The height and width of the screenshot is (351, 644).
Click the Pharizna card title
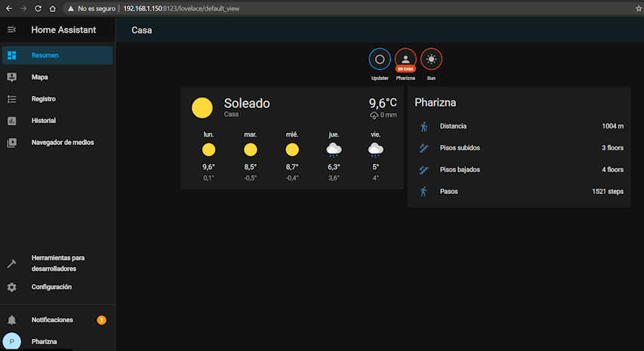436,103
